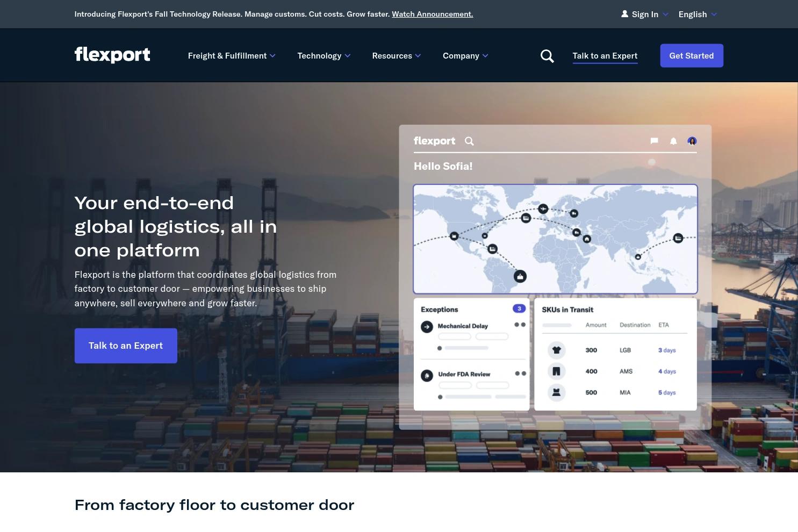798x532 pixels.
Task: Click the product icon in the 500 row
Action: [x=556, y=392]
